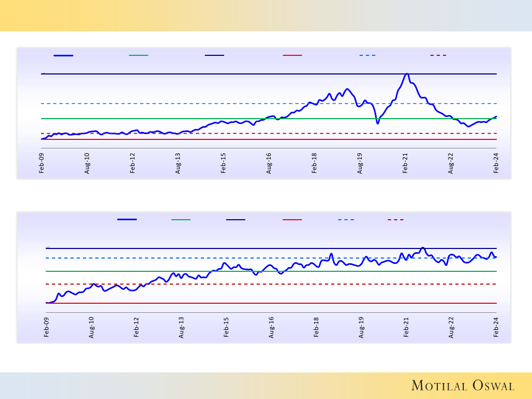Select the dashed red legend marker in top chart
This screenshot has height=399, width=532.
(x=438, y=55)
